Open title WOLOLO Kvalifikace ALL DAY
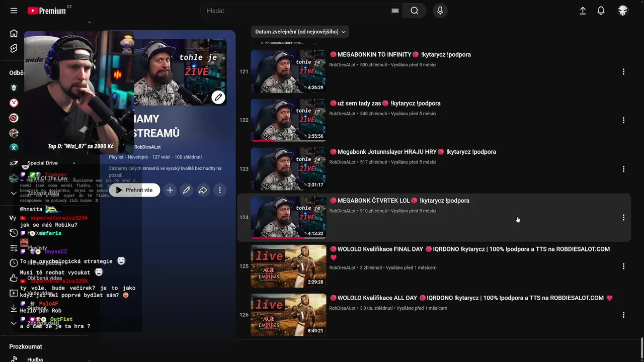The height and width of the screenshot is (362, 644). (x=471, y=298)
